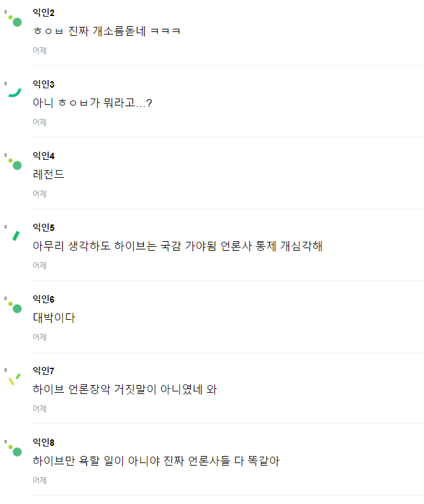Click the avatar icon beside 익인2

tap(15, 20)
